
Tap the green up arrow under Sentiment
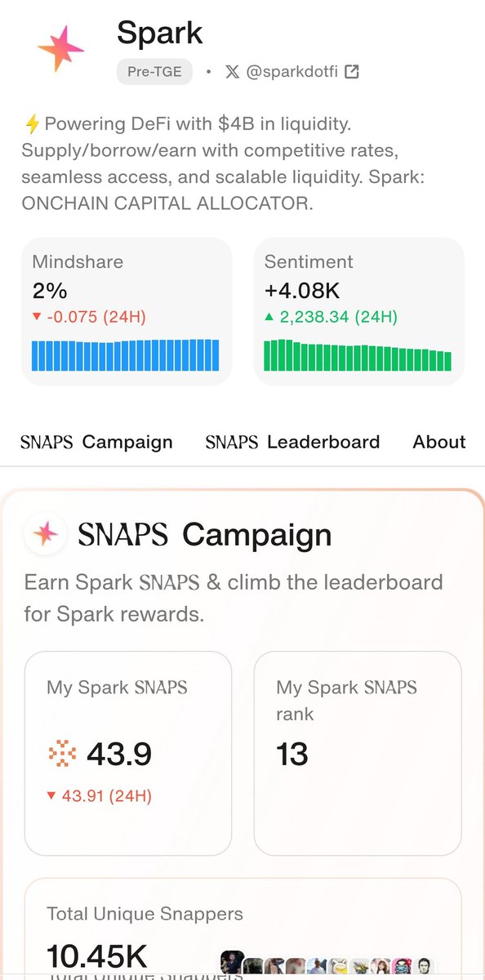point(269,317)
